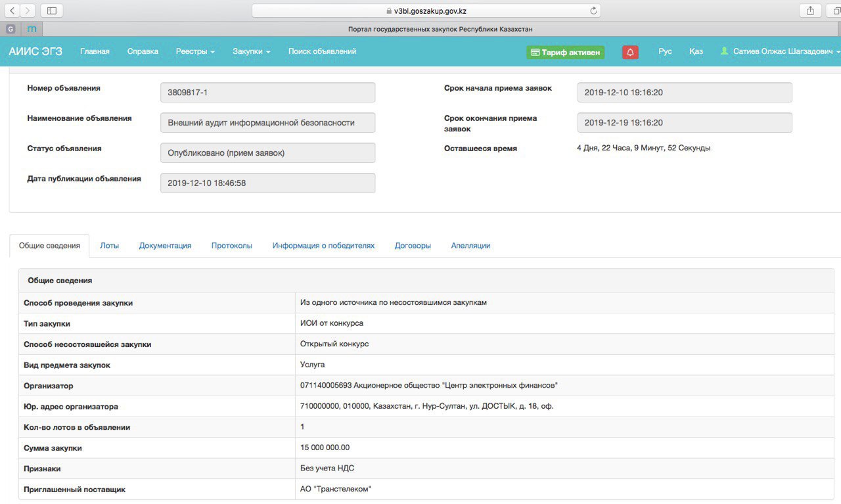Open Главная menu item
The image size is (841, 504).
[95, 51]
